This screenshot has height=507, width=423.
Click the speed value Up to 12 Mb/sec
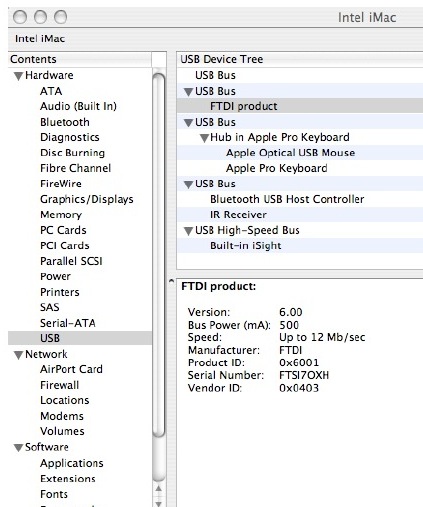pyautogui.click(x=322, y=337)
